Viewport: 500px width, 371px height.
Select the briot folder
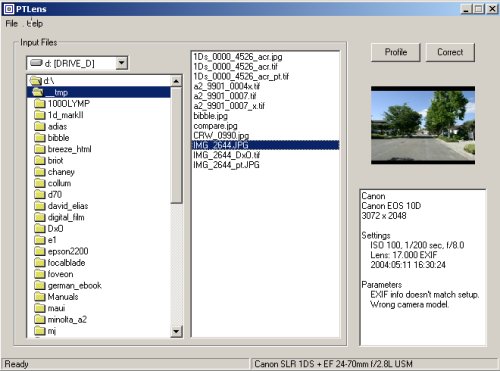coord(49,160)
